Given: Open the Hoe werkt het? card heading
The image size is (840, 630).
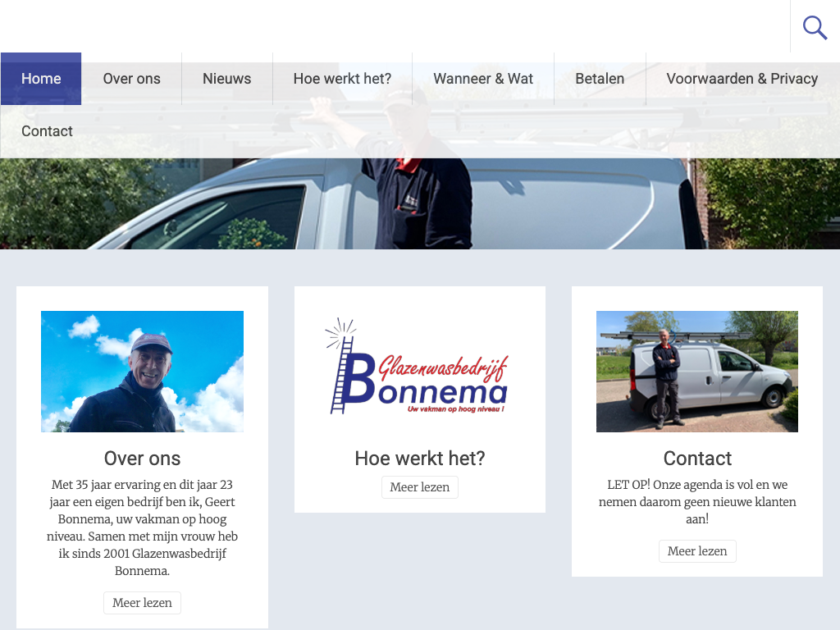Looking at the screenshot, I should tap(419, 459).
